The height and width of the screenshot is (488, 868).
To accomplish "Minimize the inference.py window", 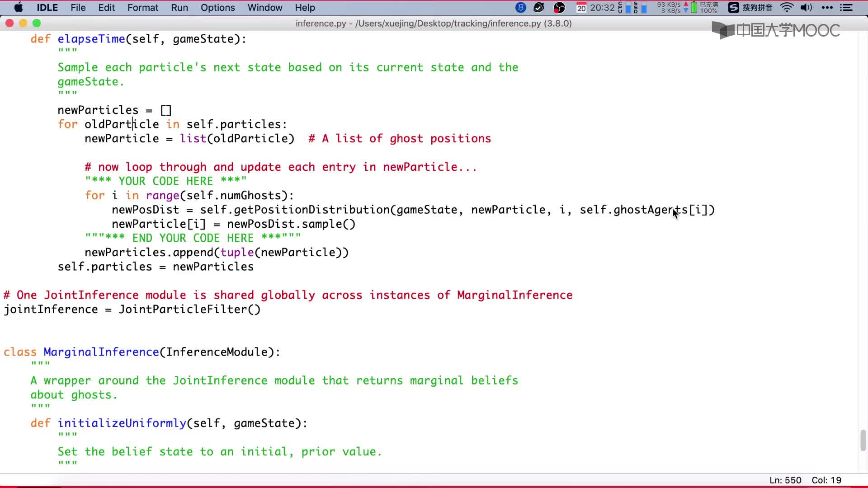I will point(23,23).
